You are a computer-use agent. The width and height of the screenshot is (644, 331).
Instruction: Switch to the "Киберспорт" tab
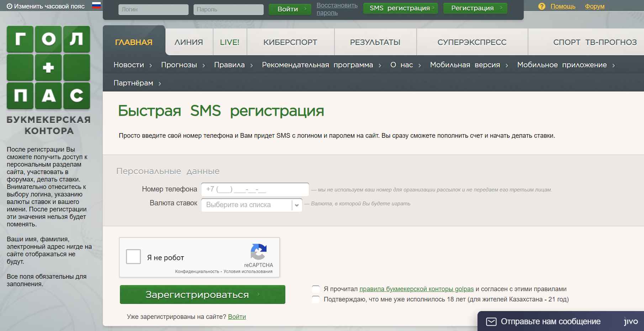[290, 42]
